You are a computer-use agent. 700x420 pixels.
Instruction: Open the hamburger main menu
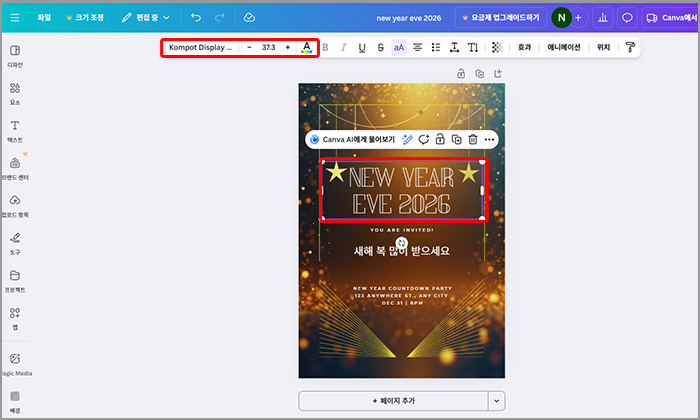click(15, 17)
